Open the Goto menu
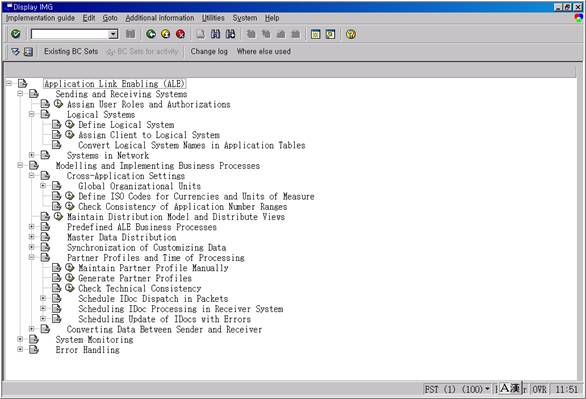This screenshot has height=399, width=586. click(x=110, y=18)
